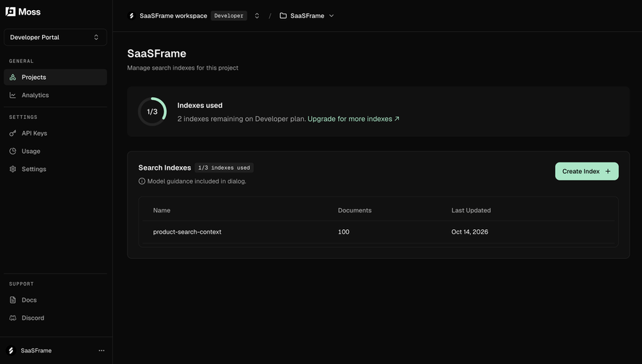Image resolution: width=642 pixels, height=364 pixels.
Task: Expand the workspace switcher arrows
Action: coord(257,15)
